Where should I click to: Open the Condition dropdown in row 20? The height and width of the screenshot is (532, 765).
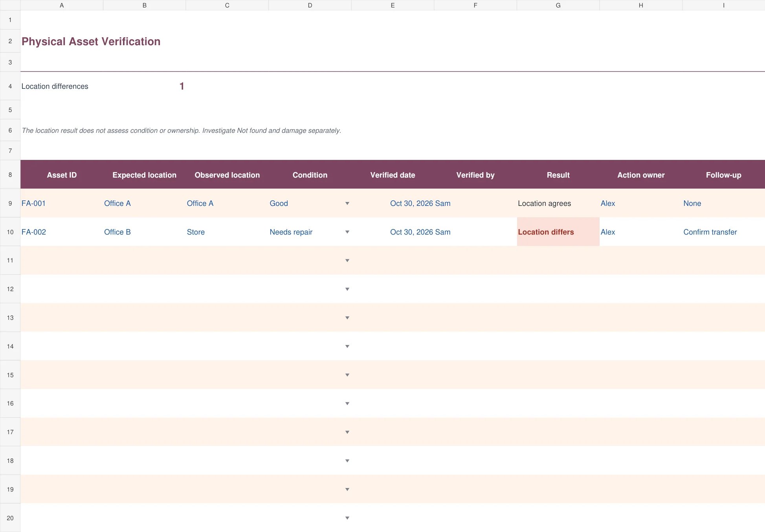(347, 518)
